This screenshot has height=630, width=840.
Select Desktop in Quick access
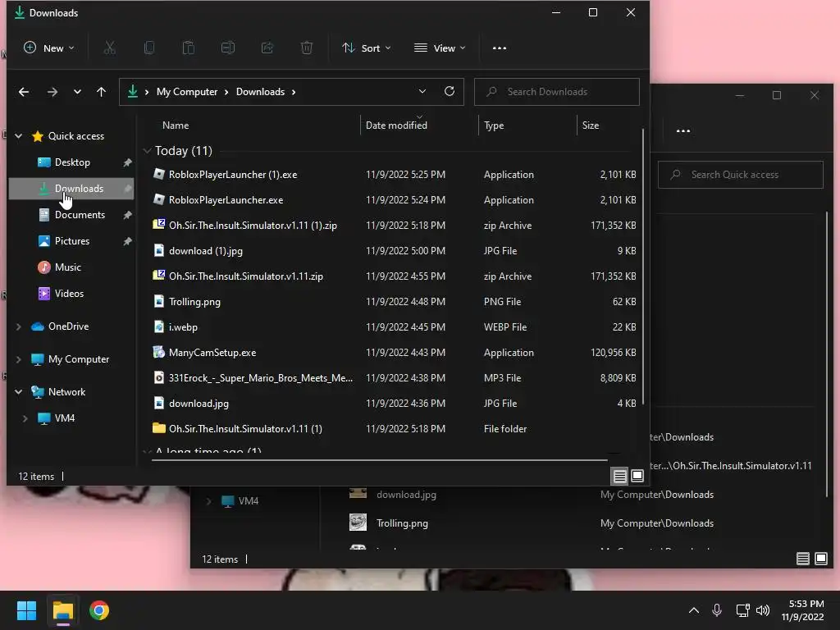click(x=72, y=162)
